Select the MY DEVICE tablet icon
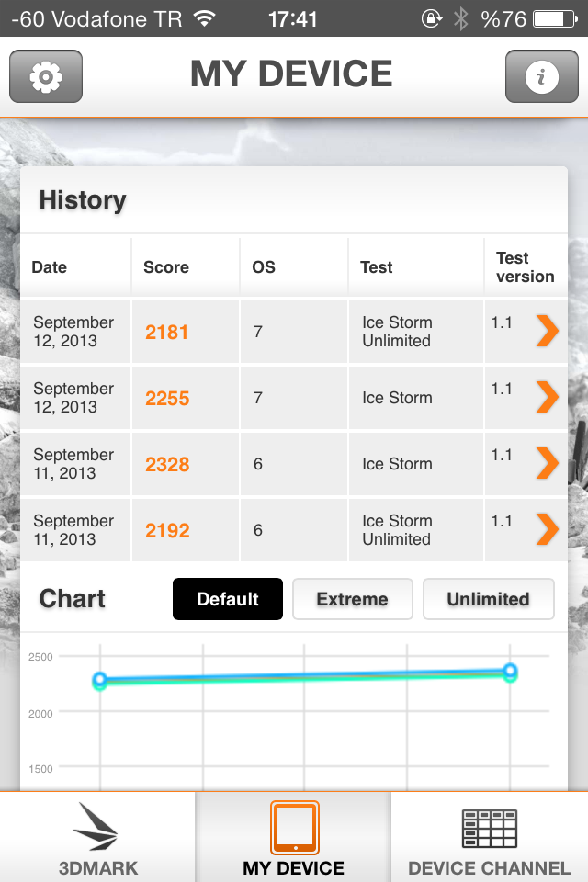The height and width of the screenshot is (882, 588). [x=294, y=828]
